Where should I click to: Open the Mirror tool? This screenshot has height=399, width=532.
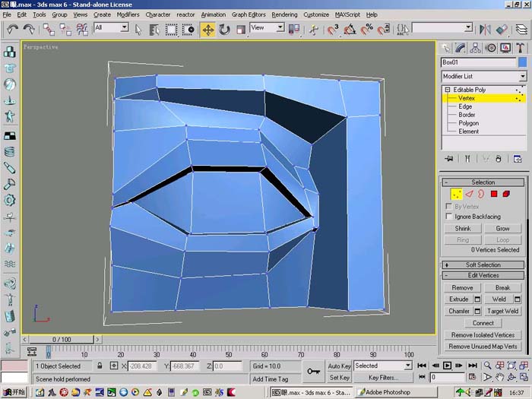tap(485, 30)
